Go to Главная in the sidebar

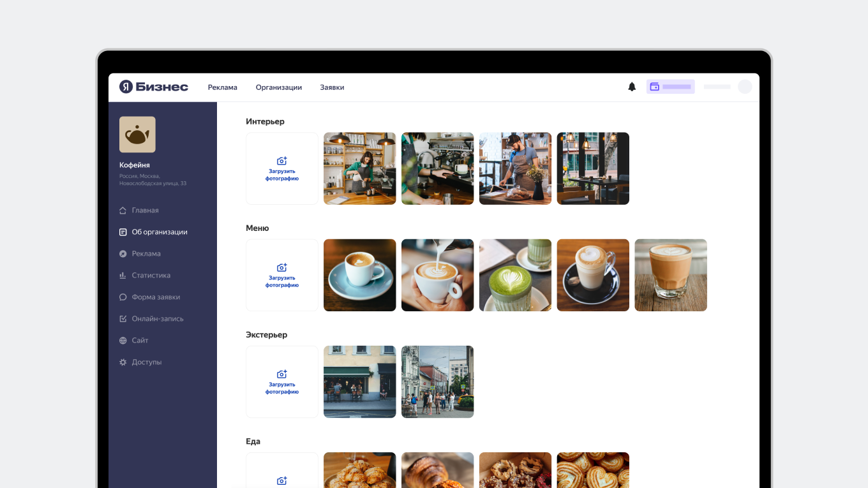point(146,211)
